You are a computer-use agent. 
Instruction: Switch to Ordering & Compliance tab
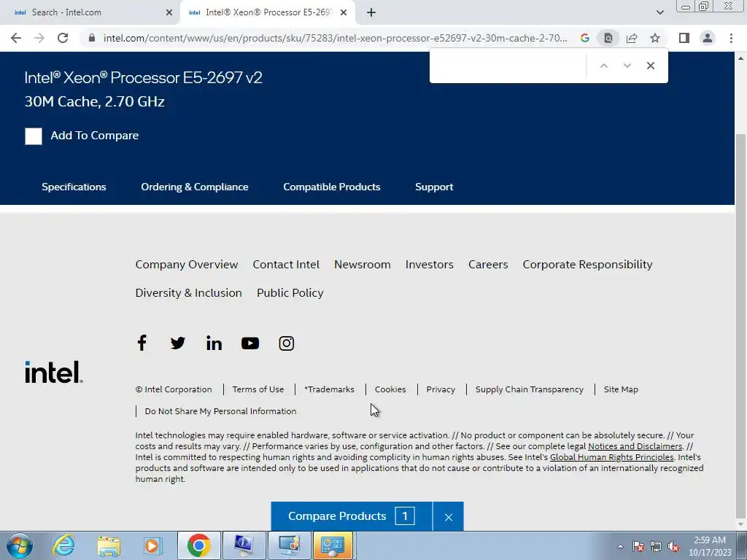click(x=194, y=187)
